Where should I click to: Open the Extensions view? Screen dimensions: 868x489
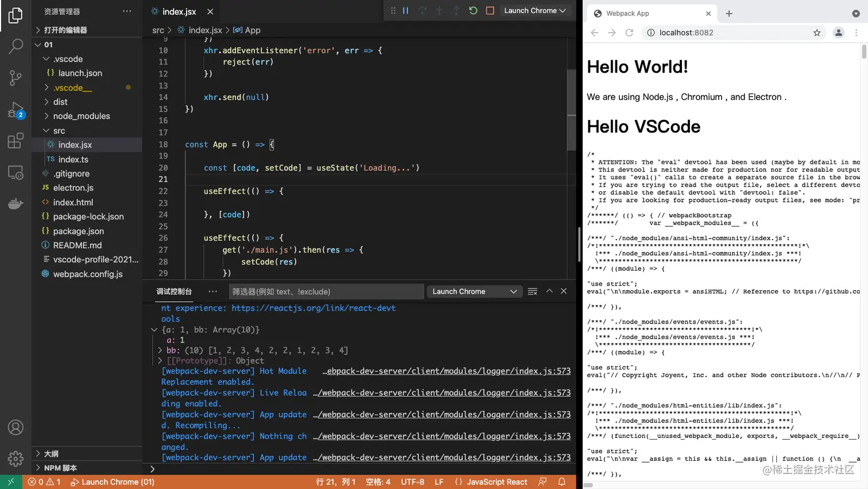coord(15,141)
